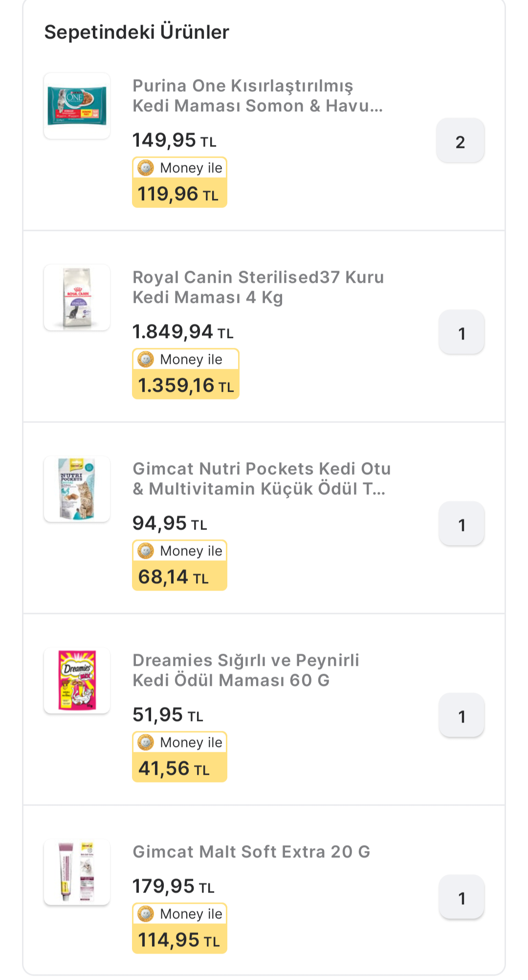Image resolution: width=528 pixels, height=980 pixels.
Task: Click the Money coin icon under Dreamies
Action: [146, 743]
